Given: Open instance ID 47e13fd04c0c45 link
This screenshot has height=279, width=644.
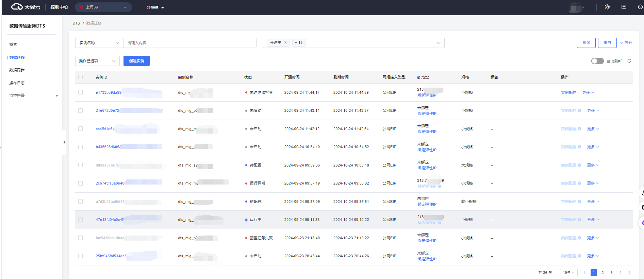Looking at the screenshot, I should pyautogui.click(x=110, y=220).
